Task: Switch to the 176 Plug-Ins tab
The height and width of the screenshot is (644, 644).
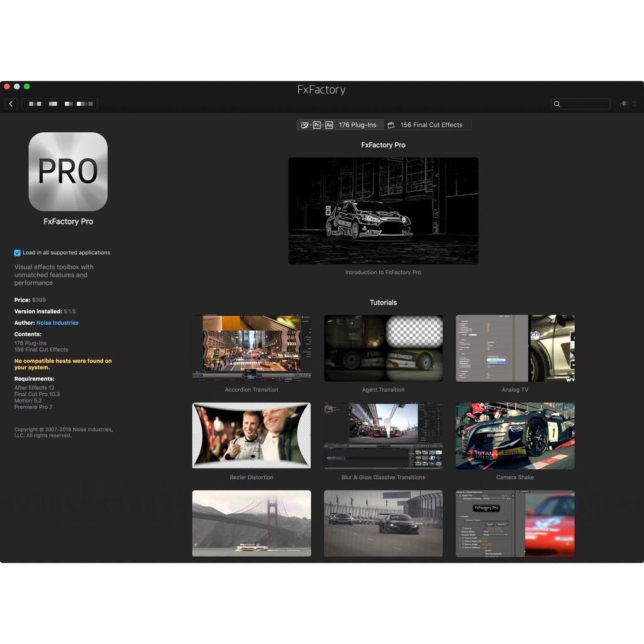Action: [x=357, y=125]
